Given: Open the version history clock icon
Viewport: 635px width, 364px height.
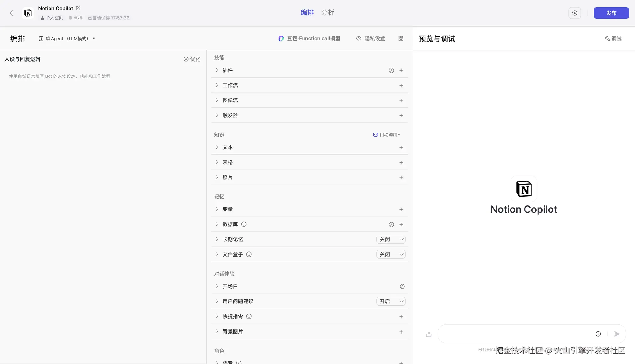Looking at the screenshot, I should pyautogui.click(x=574, y=13).
